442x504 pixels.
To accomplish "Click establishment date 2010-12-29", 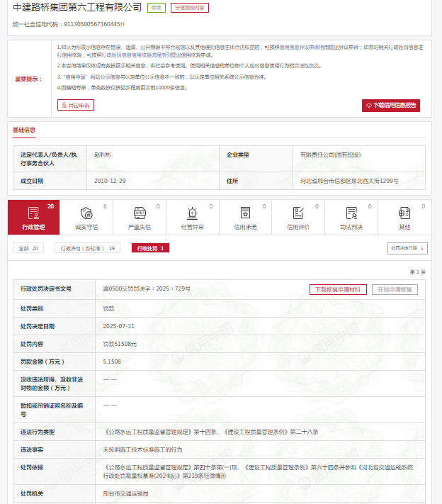I will [x=110, y=181].
